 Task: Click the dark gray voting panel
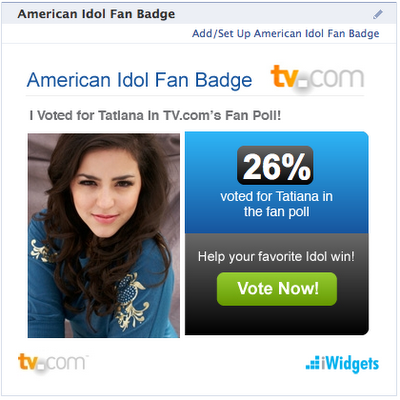[277, 284]
